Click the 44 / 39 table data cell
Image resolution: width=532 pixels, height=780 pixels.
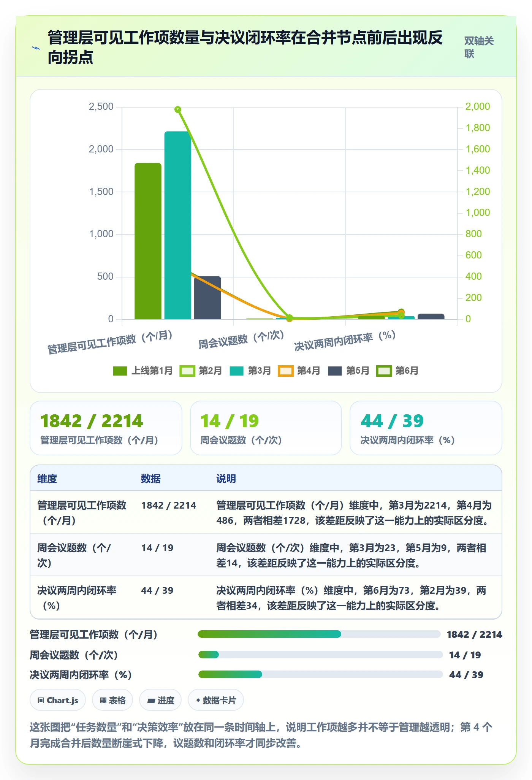pyautogui.click(x=157, y=590)
